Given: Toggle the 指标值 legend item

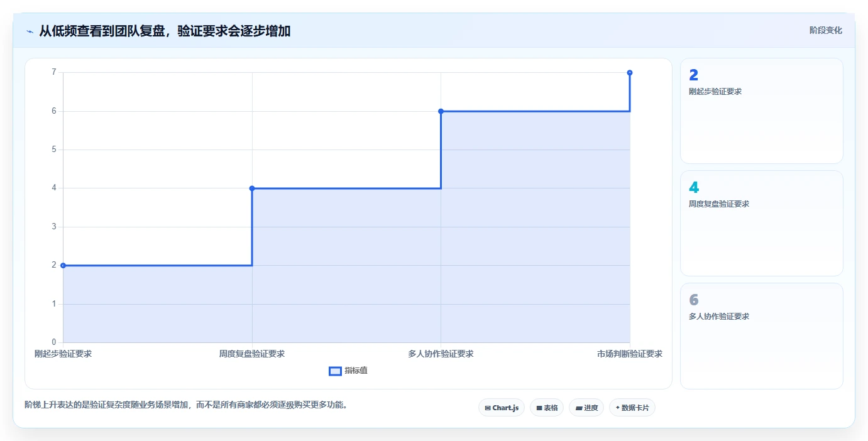Looking at the screenshot, I should pos(348,371).
